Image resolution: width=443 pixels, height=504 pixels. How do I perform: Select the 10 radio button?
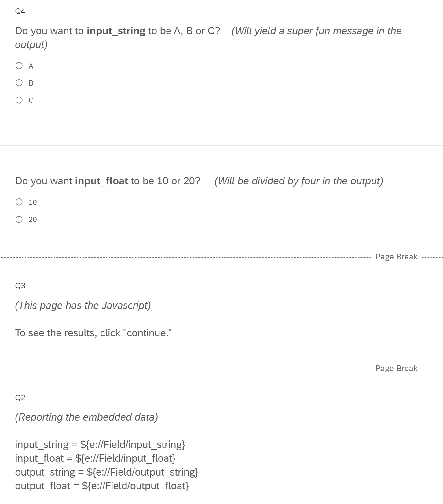(19, 202)
